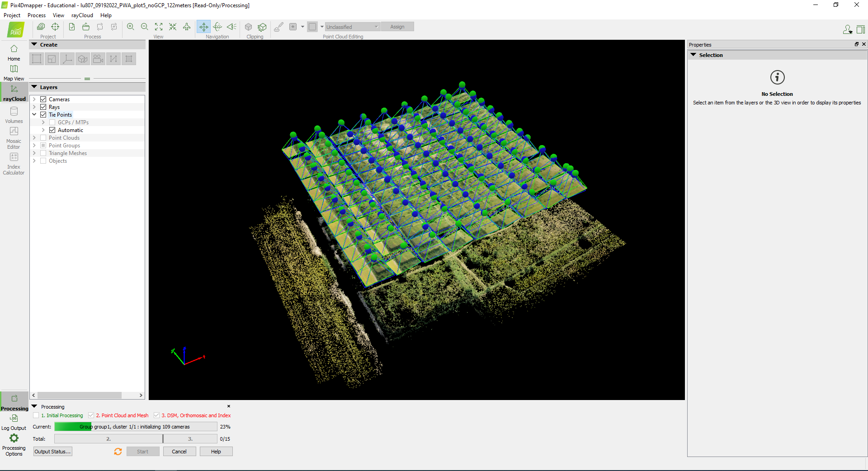Uncheck the Cameras layer checkbox
This screenshot has height=471, width=868.
(x=43, y=99)
